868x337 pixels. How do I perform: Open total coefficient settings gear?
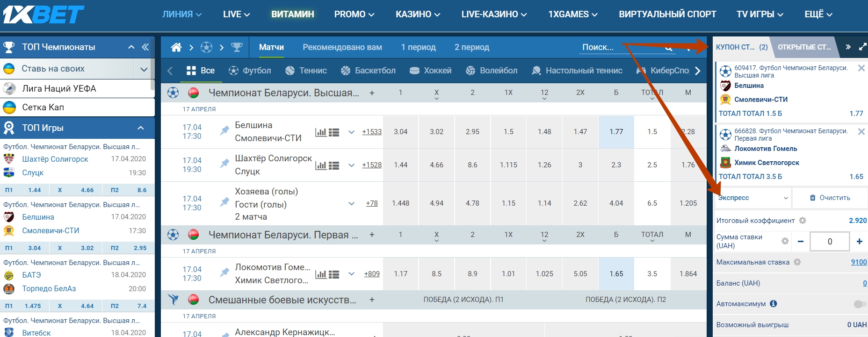coord(803,221)
